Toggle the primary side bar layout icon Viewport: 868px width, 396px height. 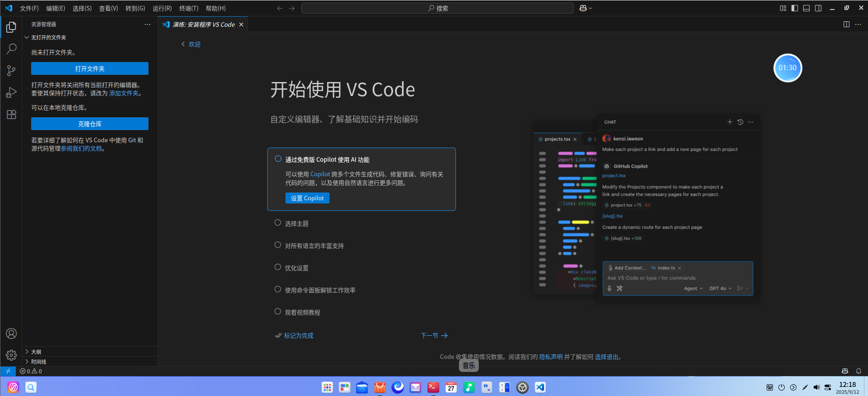[x=795, y=8]
